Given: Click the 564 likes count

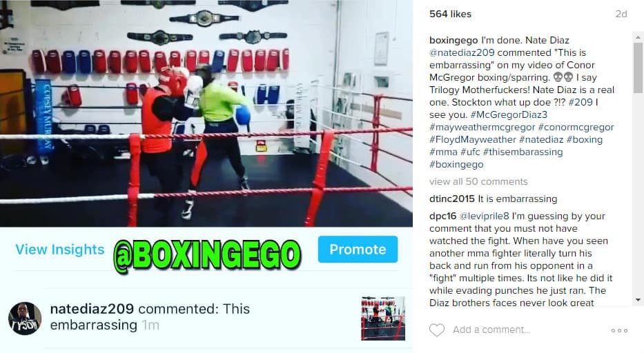Looking at the screenshot, I should [x=450, y=14].
